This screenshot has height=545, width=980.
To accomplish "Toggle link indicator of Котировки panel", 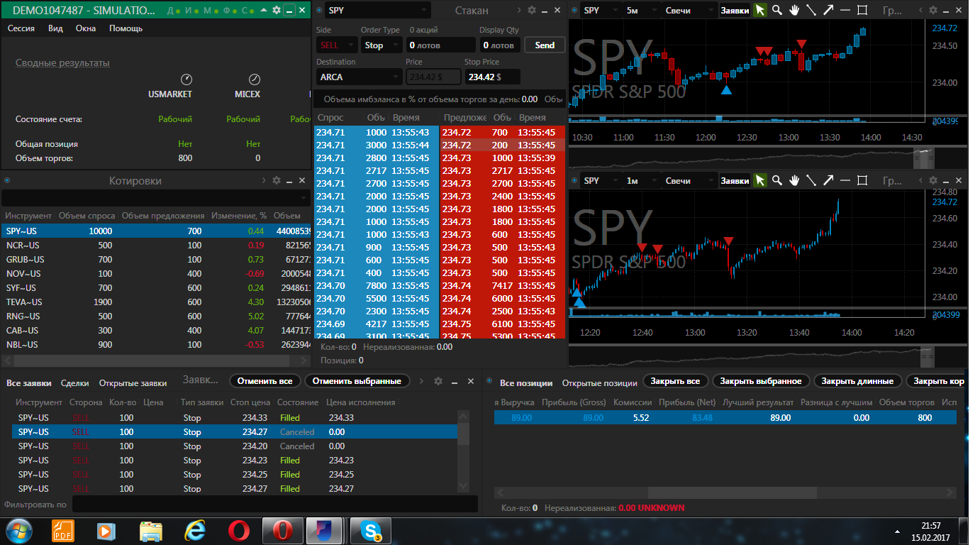I will [x=6, y=181].
